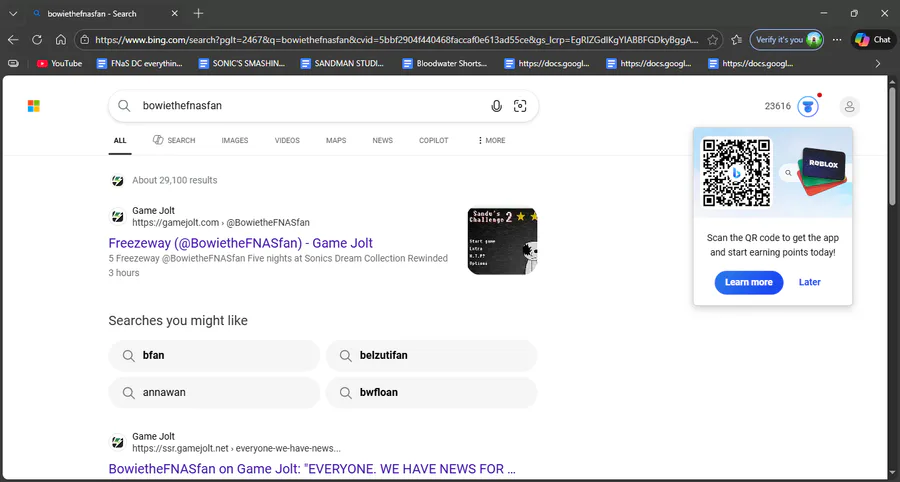Image resolution: width=900 pixels, height=482 pixels.
Task: Click the address bar URL
Action: click(397, 40)
